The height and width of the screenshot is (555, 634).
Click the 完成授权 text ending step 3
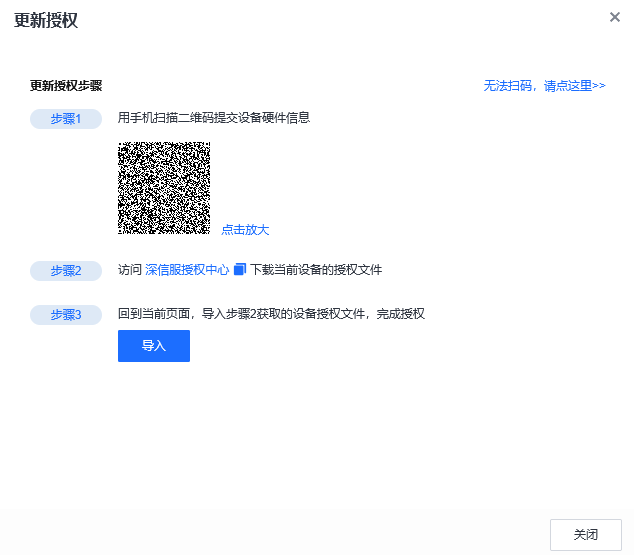(401, 314)
